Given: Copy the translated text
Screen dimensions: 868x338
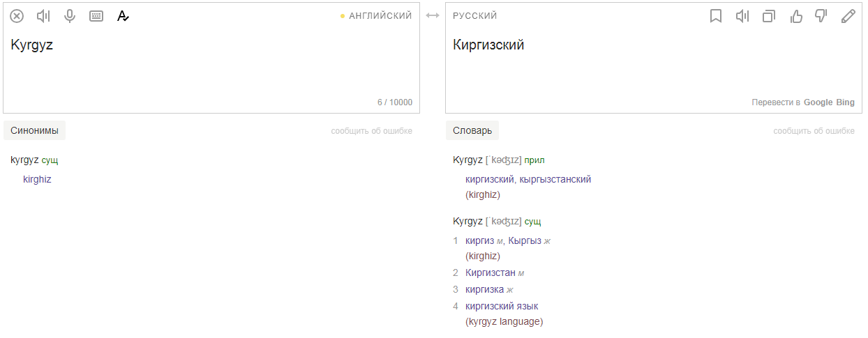Looking at the screenshot, I should point(769,16).
